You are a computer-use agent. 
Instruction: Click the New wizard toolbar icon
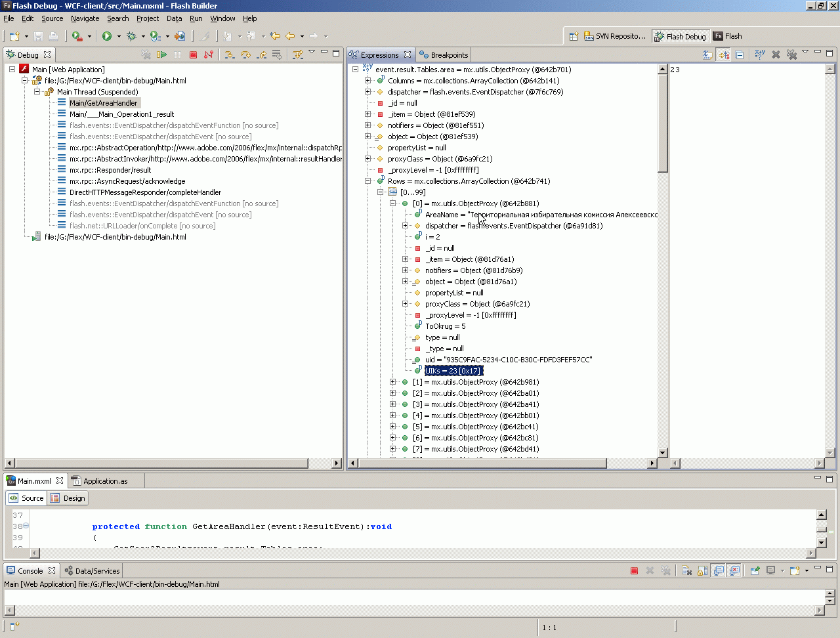(x=14, y=36)
